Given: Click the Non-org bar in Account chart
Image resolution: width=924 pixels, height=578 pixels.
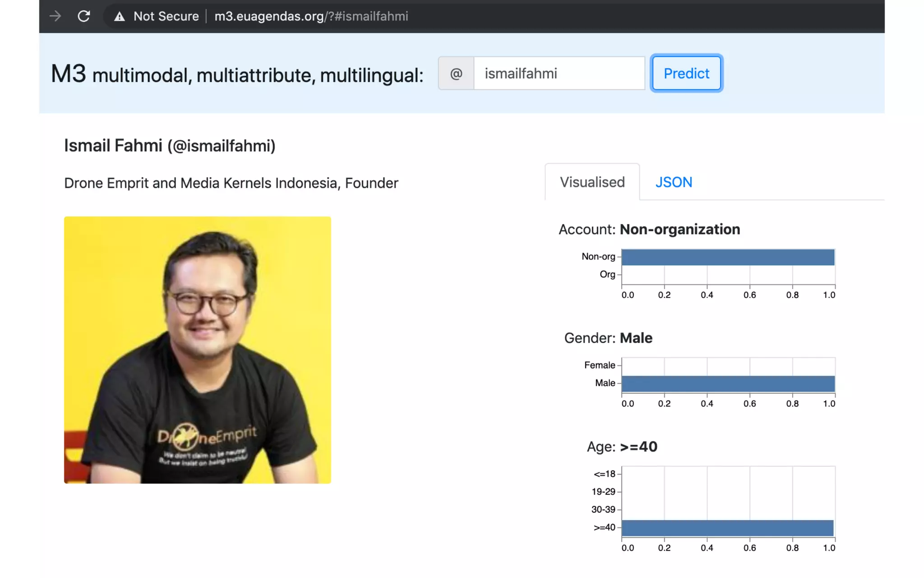Looking at the screenshot, I should [728, 257].
